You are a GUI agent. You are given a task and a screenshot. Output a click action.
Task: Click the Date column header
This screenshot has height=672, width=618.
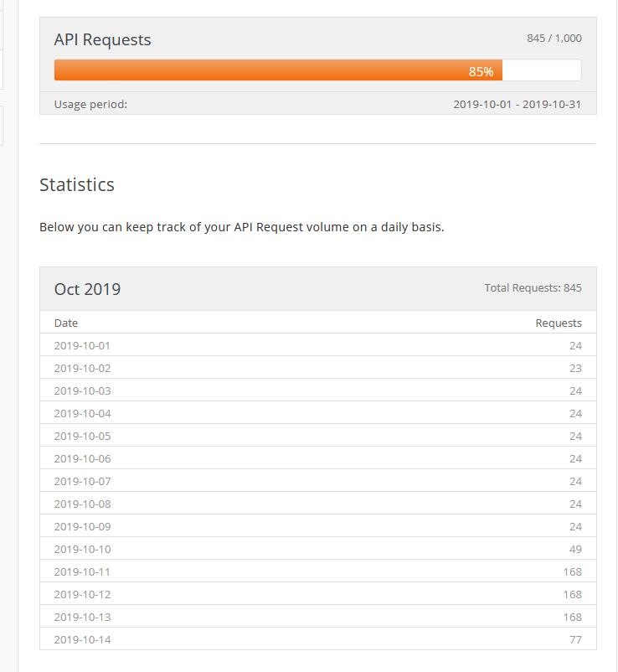(x=66, y=323)
